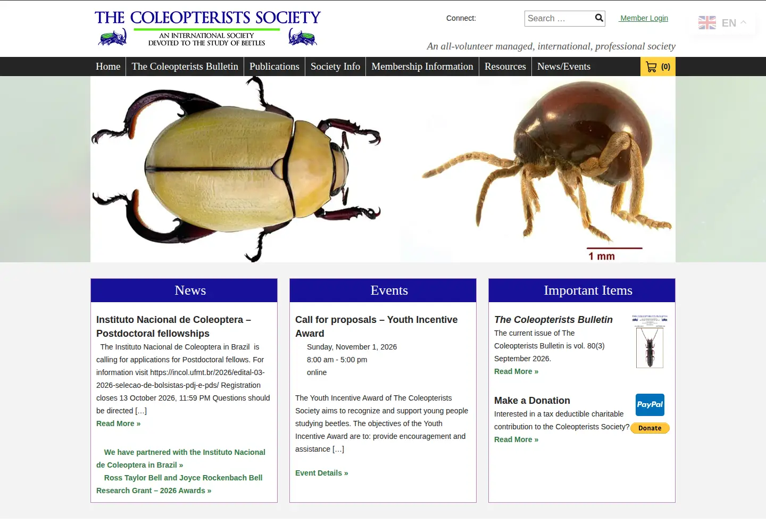Screen dimensions: 766x532
Task: Click the News panel header
Action: coord(184,290)
